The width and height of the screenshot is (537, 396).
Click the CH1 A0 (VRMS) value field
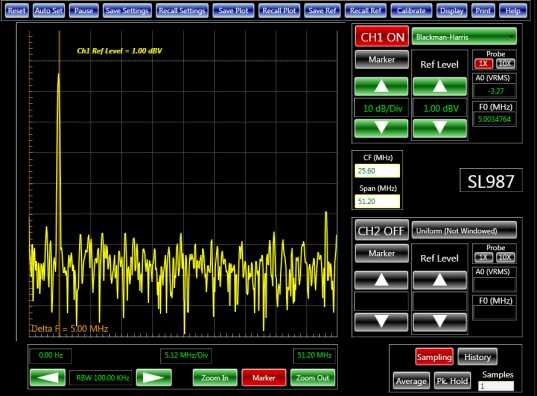coord(495,91)
